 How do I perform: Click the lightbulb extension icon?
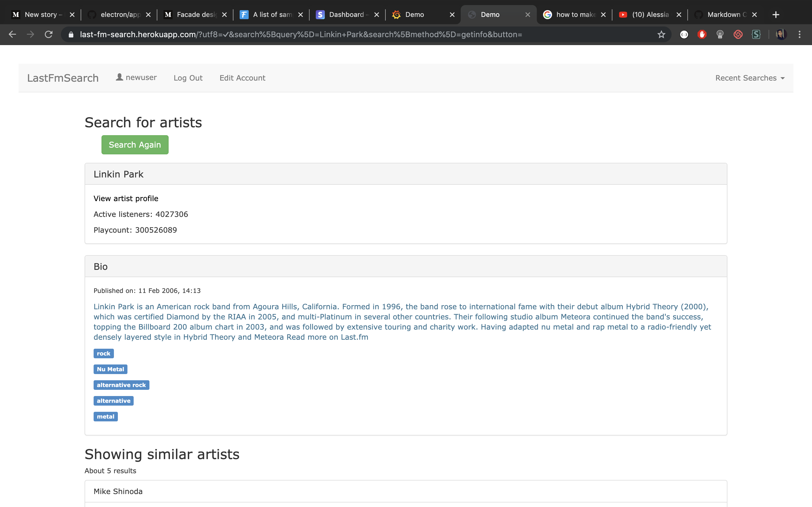point(720,34)
